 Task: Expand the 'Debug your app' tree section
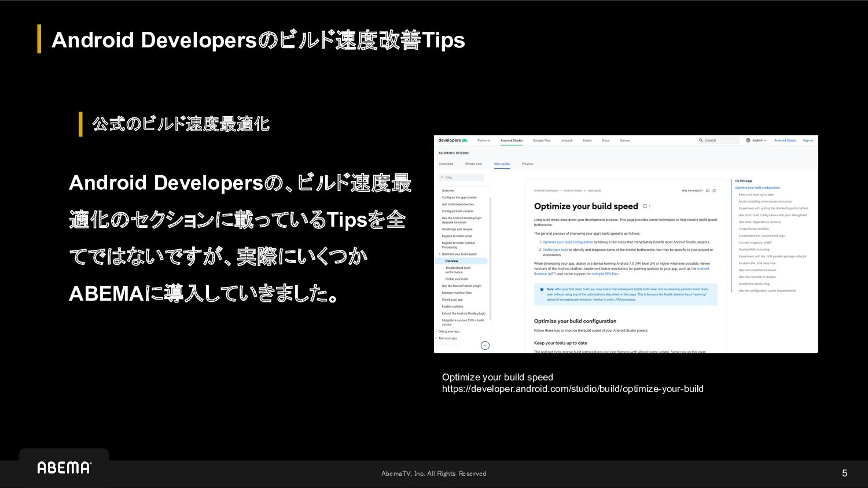[x=436, y=331]
